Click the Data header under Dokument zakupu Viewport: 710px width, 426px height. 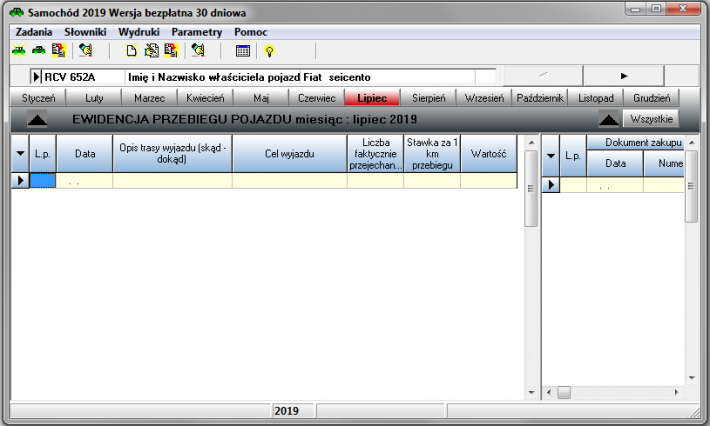(615, 163)
